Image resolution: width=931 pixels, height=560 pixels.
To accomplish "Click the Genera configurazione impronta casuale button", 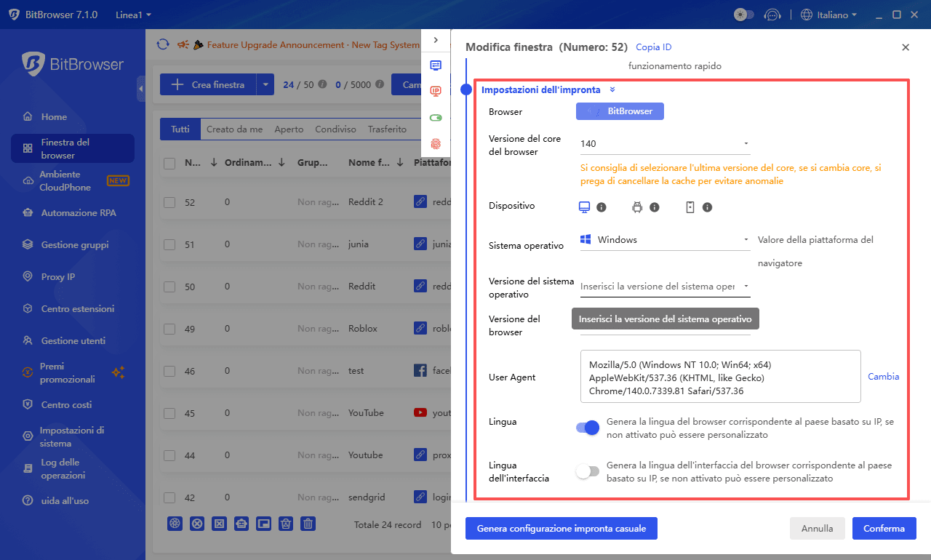I will (561, 529).
